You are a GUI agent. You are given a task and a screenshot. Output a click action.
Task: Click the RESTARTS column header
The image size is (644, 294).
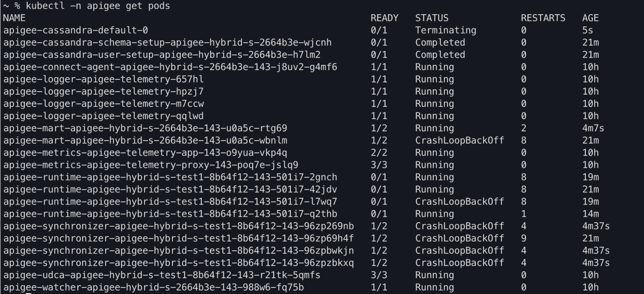click(x=543, y=18)
